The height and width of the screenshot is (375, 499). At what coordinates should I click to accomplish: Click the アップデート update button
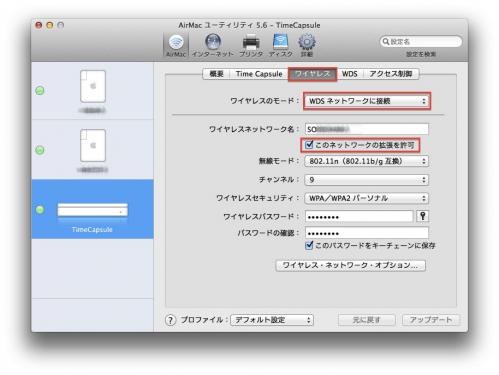tap(431, 320)
